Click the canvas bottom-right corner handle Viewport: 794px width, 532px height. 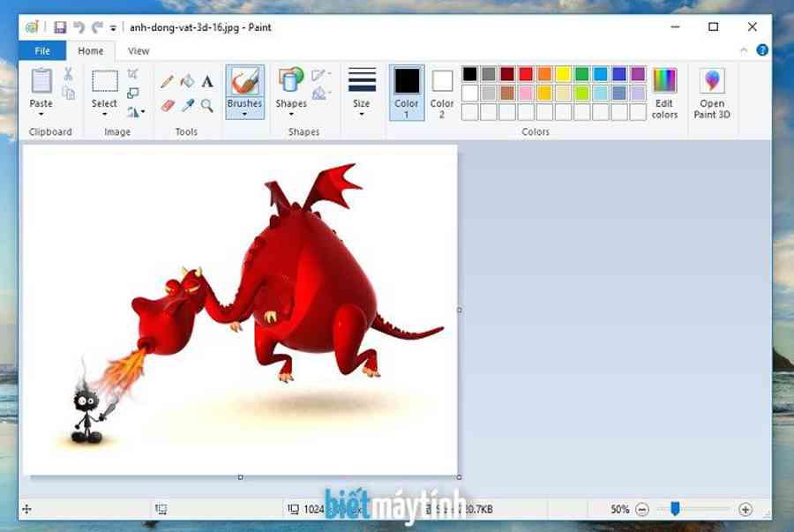pos(460,476)
